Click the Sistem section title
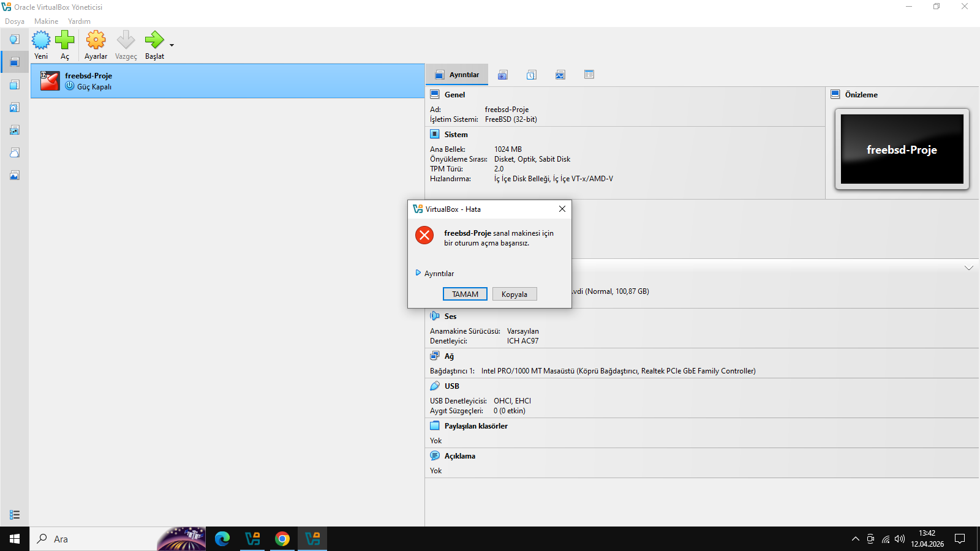This screenshot has width=980, height=551. point(456,135)
